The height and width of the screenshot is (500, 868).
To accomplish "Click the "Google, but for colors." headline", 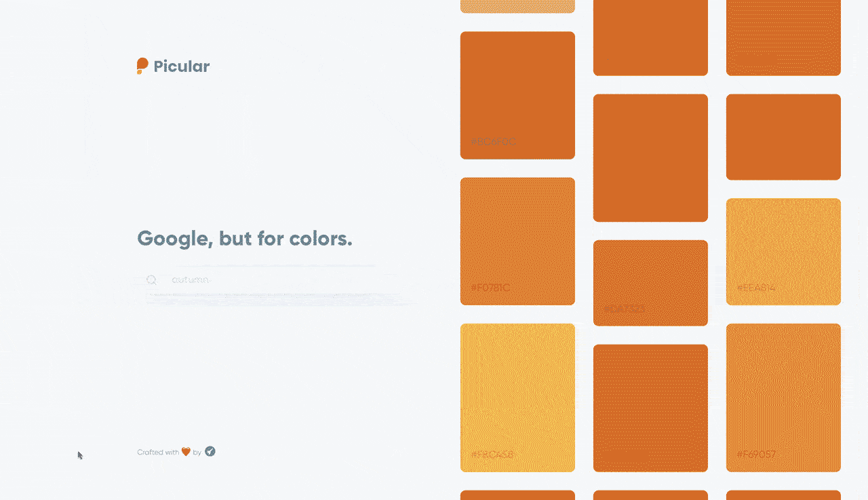I will coord(245,239).
